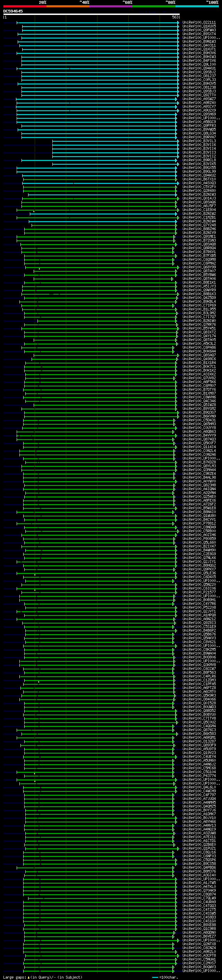Click the green alignment bar for UniRef100_C5Y2F0
The height and width of the screenshot is (980, 222).
point(100,187)
